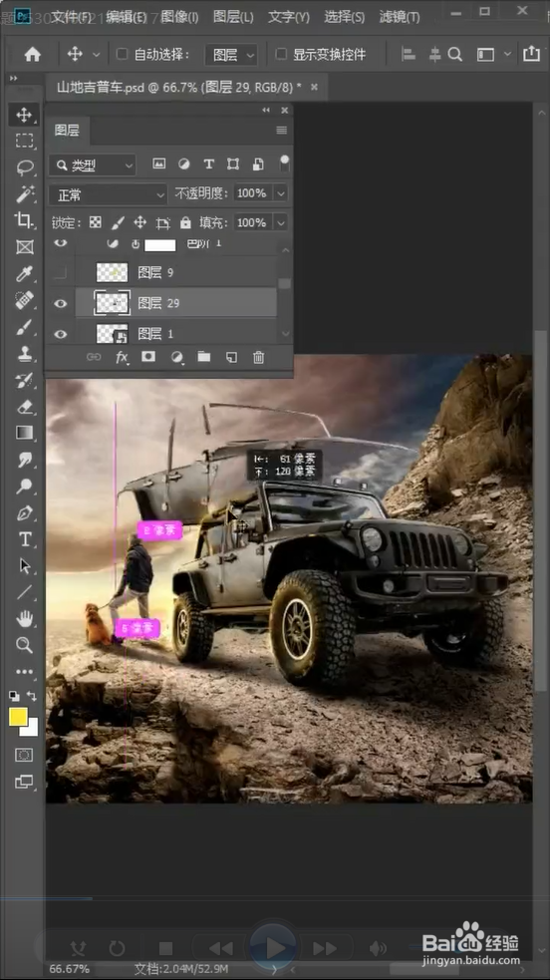Create a new layer from panel bottom
Screen dimensions: 550x980
tap(231, 357)
